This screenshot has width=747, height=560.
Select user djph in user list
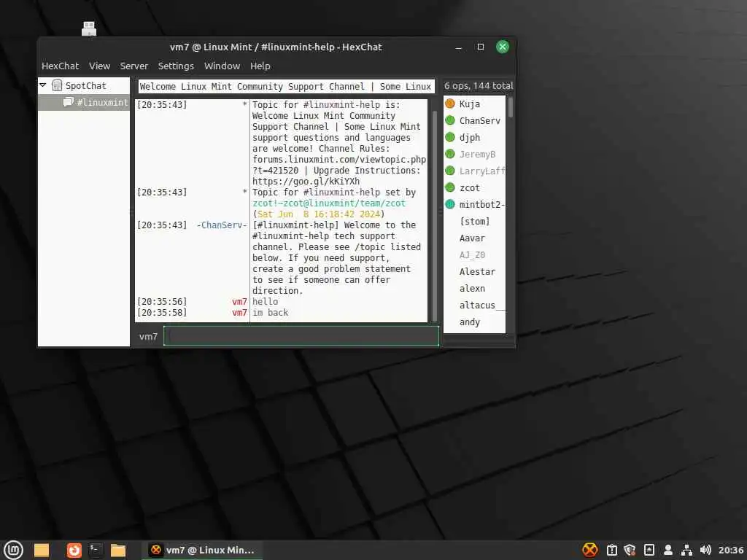tap(474, 137)
